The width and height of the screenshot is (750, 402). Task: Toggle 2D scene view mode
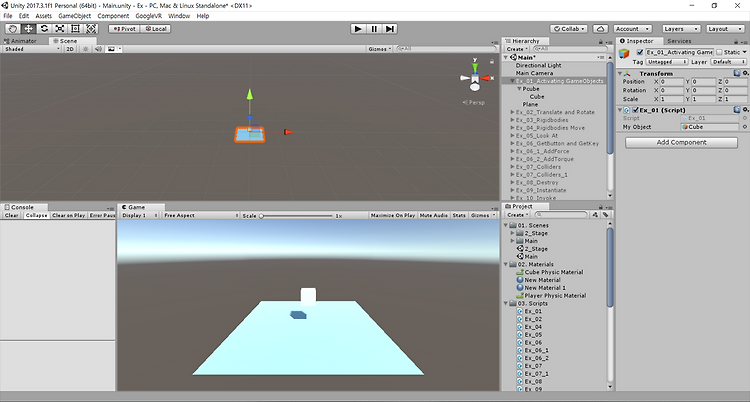pyautogui.click(x=70, y=49)
